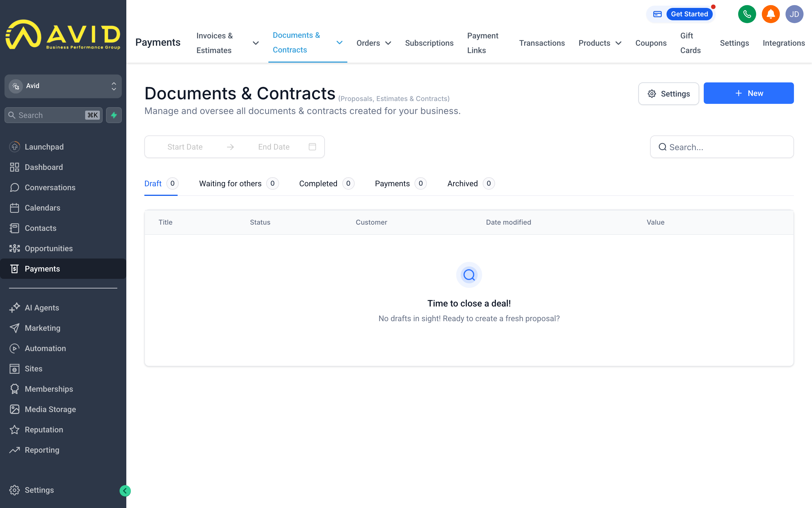
Task: Open Documents & Contracts Settings button
Action: 668,94
